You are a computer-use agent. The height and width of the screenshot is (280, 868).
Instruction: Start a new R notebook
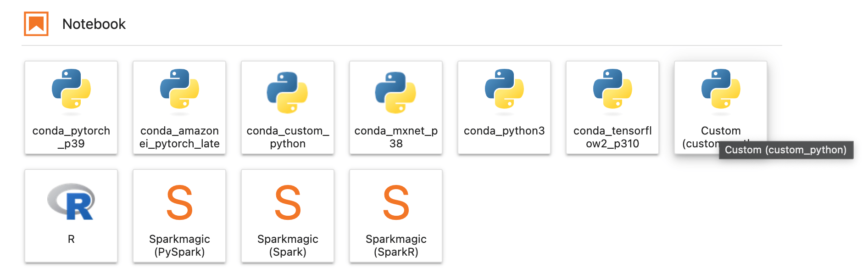pos(71,216)
